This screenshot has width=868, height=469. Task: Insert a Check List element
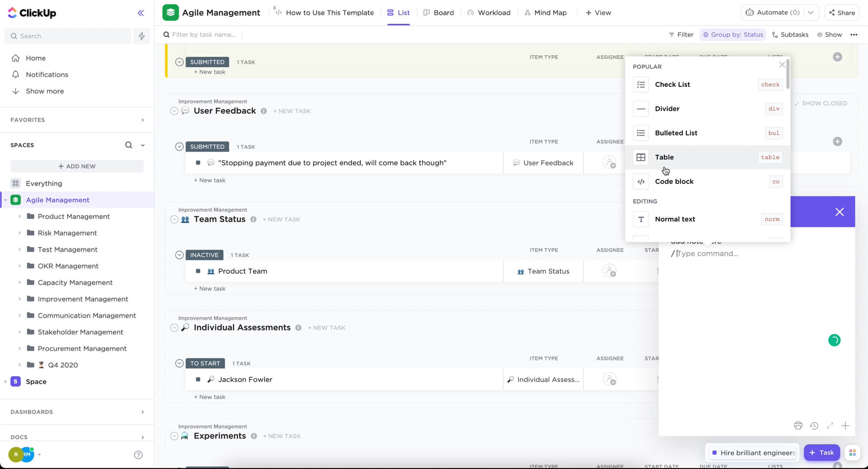pyautogui.click(x=673, y=84)
